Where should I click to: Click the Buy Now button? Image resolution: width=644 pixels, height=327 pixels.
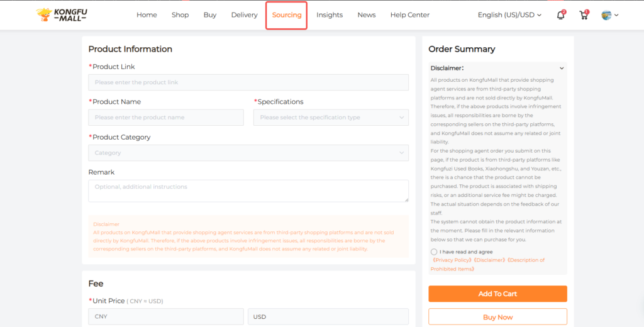point(497,317)
